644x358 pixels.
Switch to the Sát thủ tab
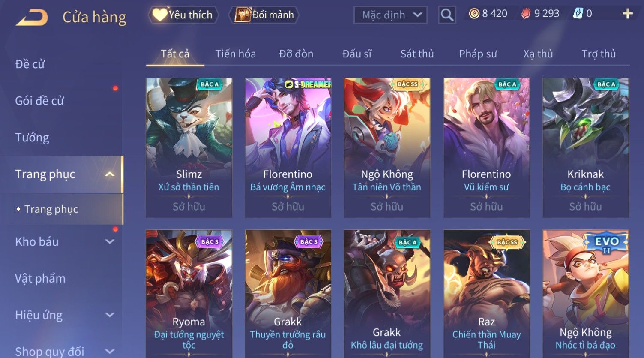(x=417, y=54)
